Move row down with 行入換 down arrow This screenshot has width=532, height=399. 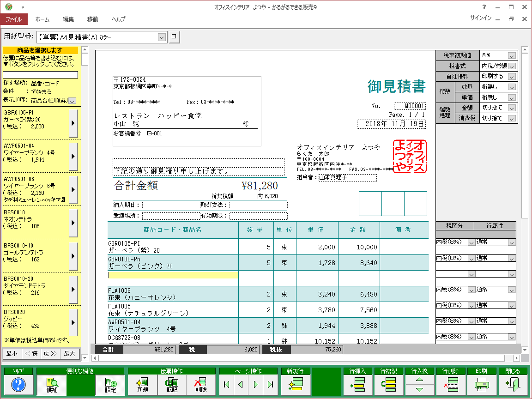pyautogui.click(x=419, y=390)
